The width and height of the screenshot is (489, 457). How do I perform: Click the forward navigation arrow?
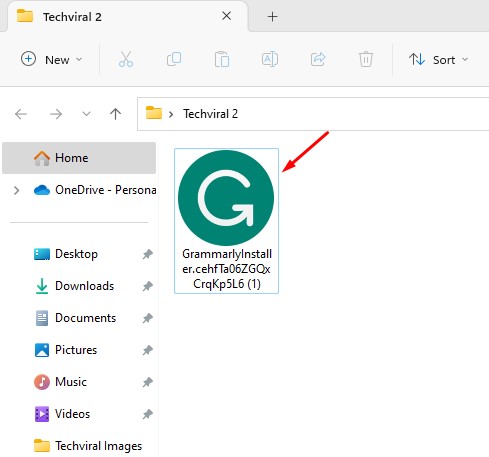click(x=56, y=114)
